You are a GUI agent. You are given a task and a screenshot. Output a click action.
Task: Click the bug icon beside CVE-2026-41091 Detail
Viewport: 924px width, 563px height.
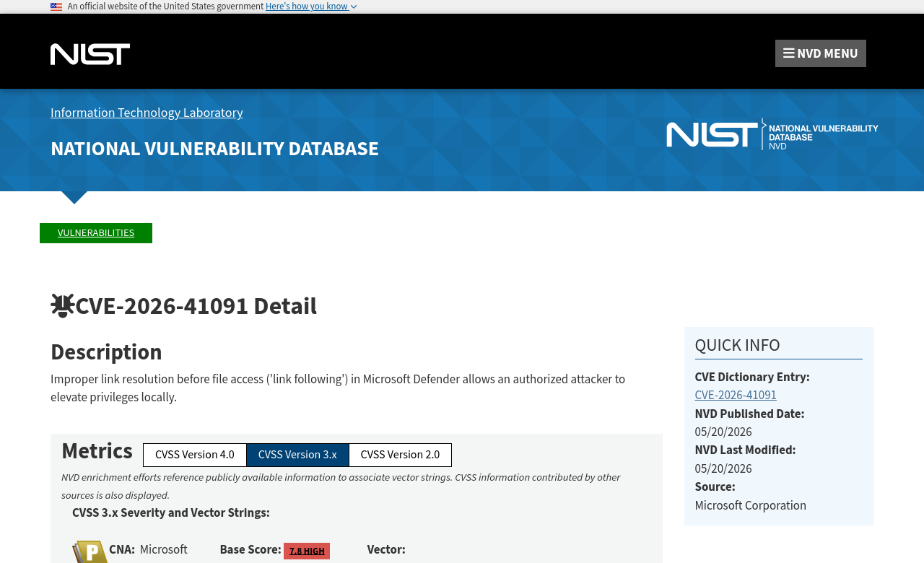(63, 306)
